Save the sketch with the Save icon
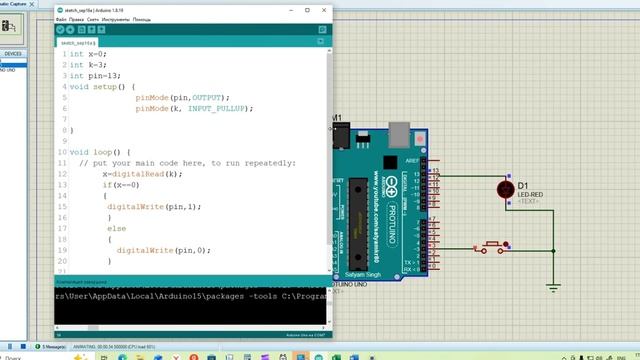The image size is (640, 360). (101, 30)
